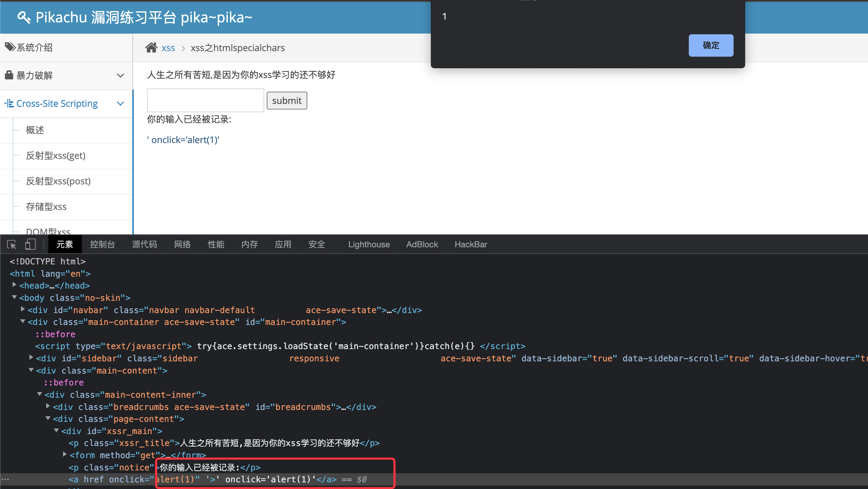868x489 pixels.
Task: Toggle the device toolbar icon
Action: 30,244
